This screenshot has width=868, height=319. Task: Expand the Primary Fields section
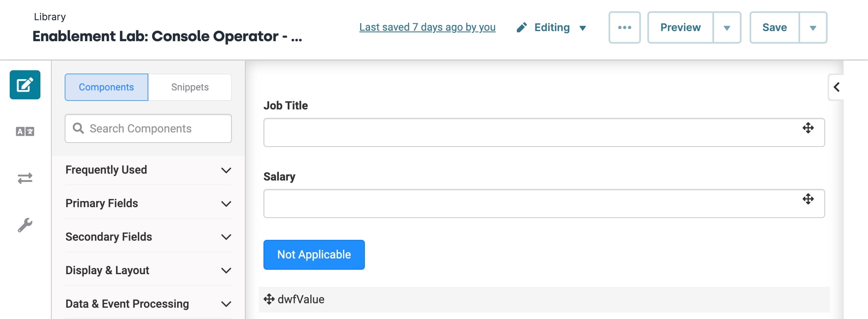[148, 204]
